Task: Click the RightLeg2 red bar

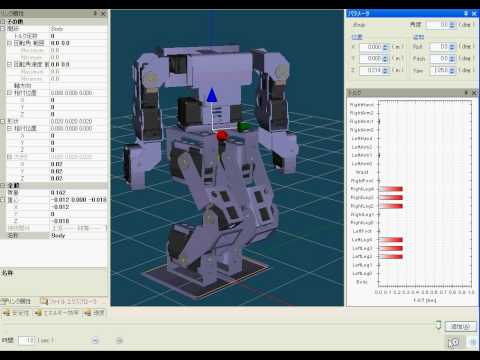Action: point(391,206)
